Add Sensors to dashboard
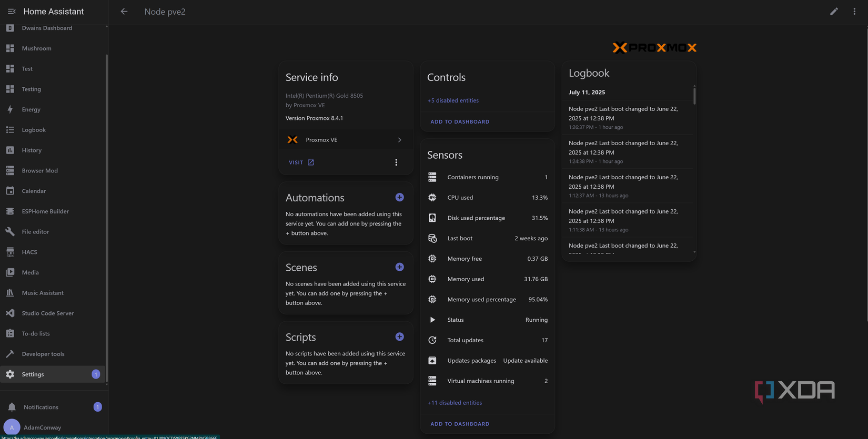Screen dimensions: 868x439 point(460,424)
